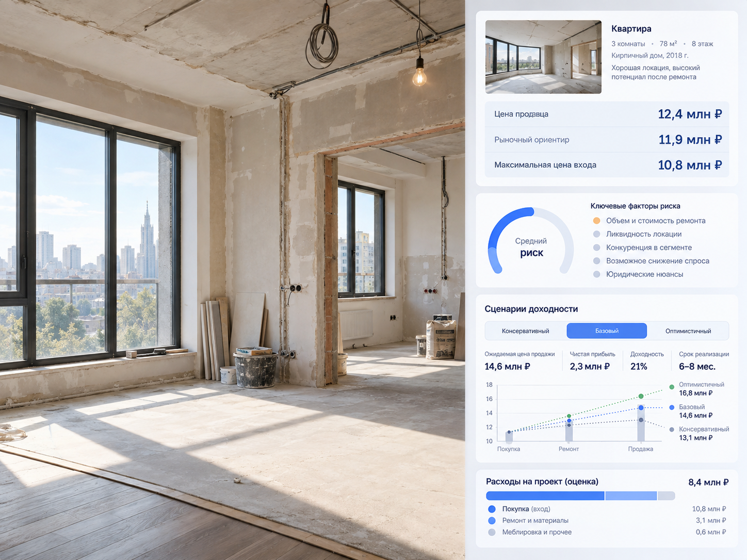This screenshot has height=560, width=747.
Task: Click the furnishing cost value 0,6 млн ₽
Action: pos(711,532)
